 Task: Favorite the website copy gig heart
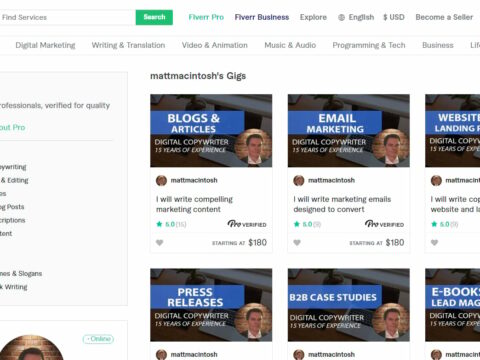[434, 243]
